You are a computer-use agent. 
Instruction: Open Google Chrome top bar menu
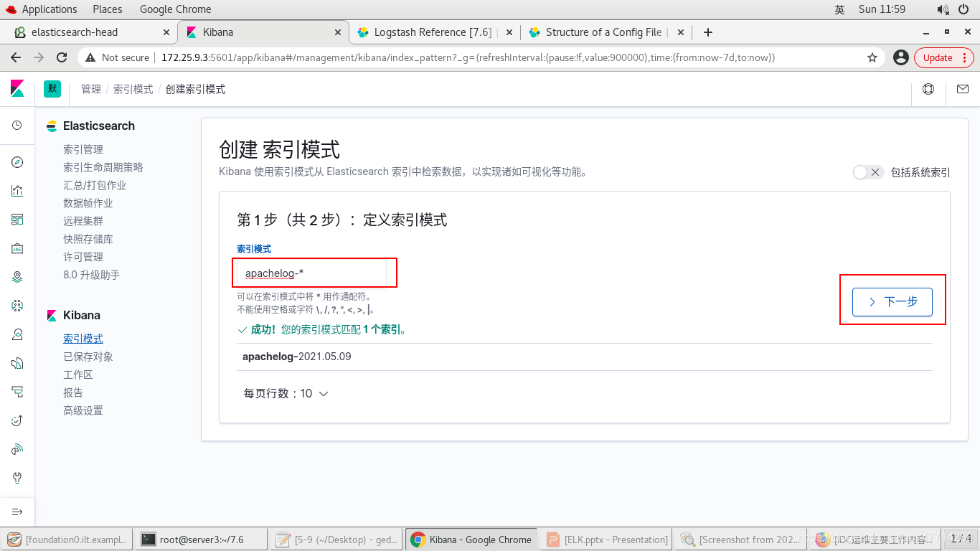(x=175, y=9)
